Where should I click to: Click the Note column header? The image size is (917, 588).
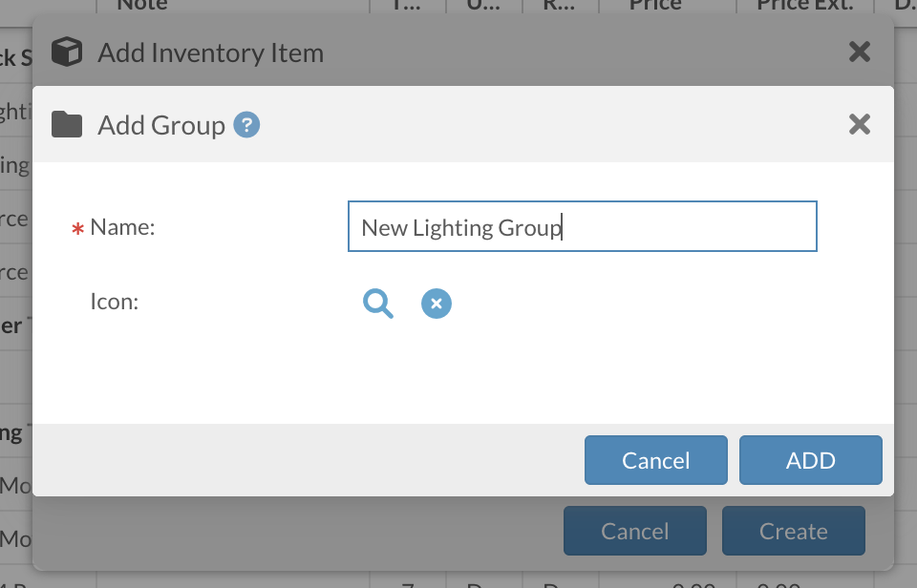click(x=141, y=6)
